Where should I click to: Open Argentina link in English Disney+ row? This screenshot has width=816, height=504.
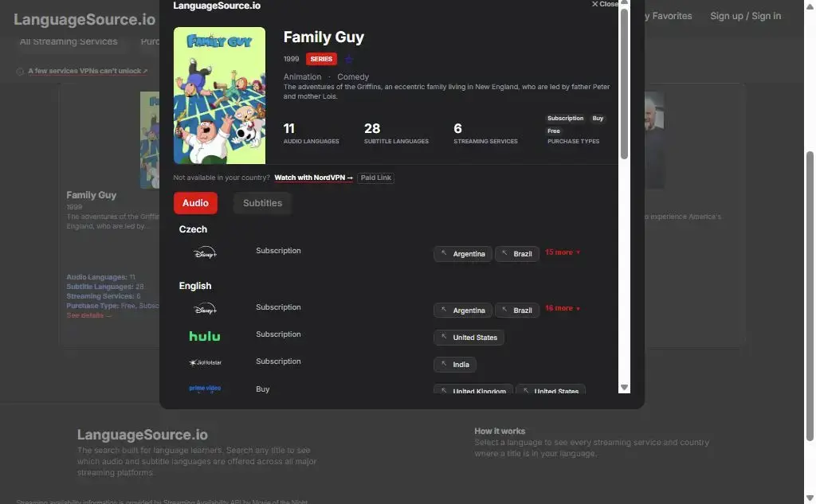tap(463, 311)
